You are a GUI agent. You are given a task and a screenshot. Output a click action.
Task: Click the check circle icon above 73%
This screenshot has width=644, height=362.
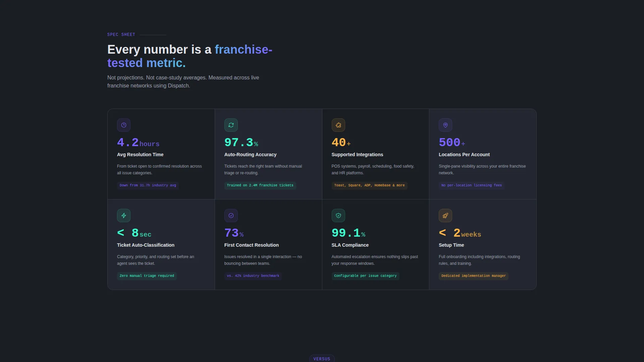tap(231, 216)
